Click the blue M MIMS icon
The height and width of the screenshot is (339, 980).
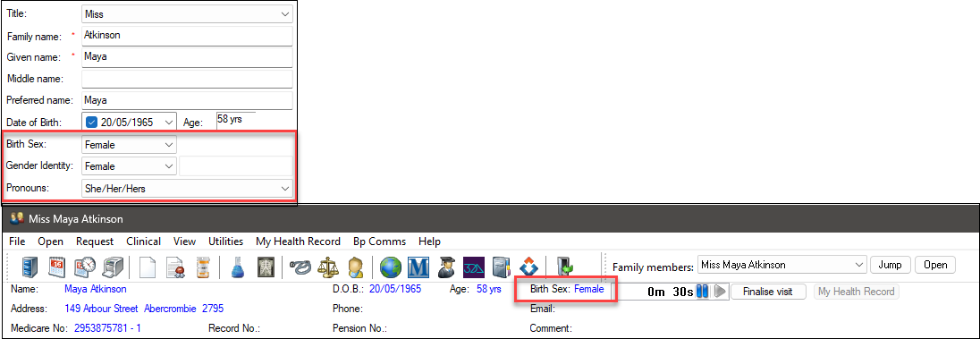[417, 267]
